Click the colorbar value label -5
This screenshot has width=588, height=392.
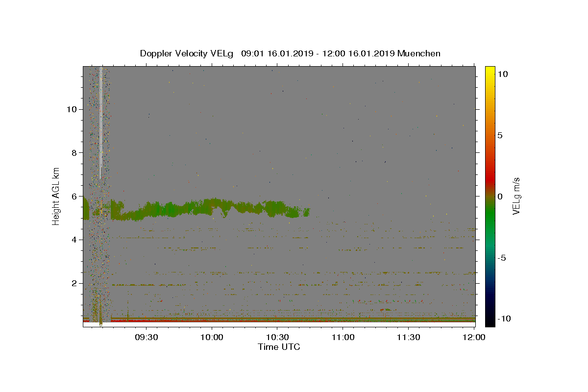tap(502, 258)
